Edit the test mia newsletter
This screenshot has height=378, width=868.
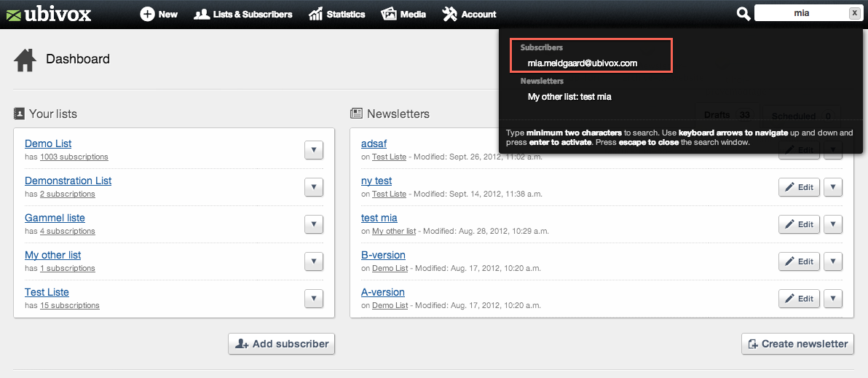(x=800, y=224)
